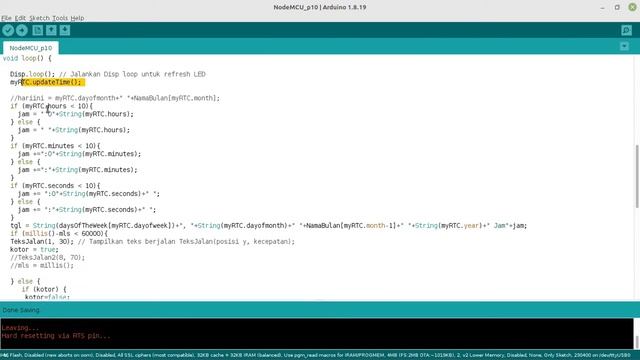Close the Arduino IDE window
This screenshot has height=360, width=640.
pos(632,7)
